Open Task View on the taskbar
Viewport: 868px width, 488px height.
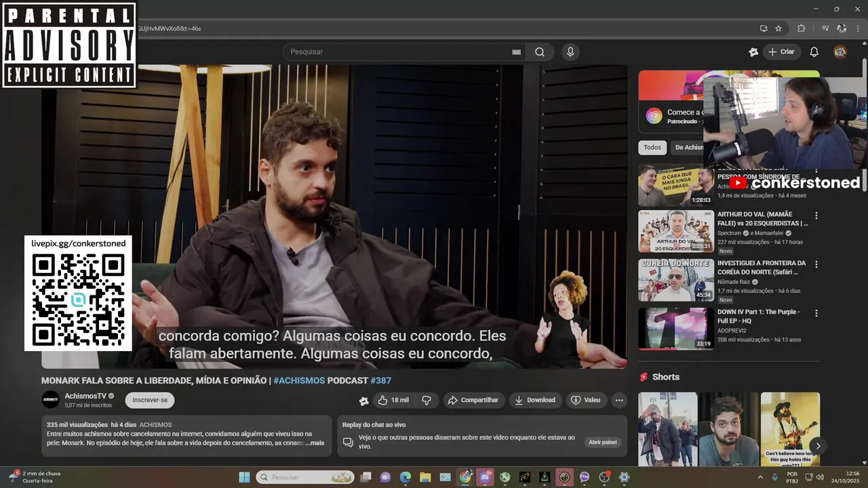[366, 477]
